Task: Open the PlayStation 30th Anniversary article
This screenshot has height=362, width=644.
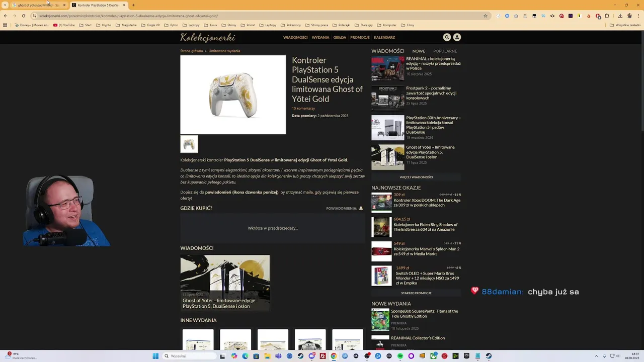Action: click(x=433, y=125)
